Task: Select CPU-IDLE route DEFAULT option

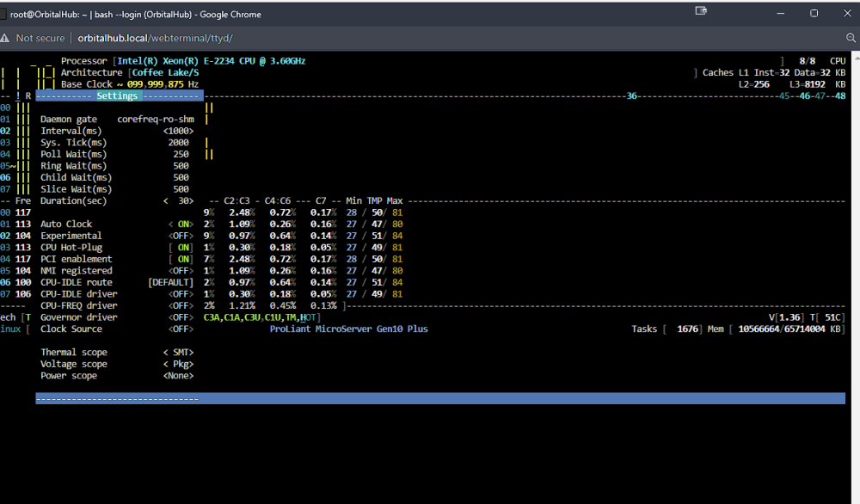Action: (x=170, y=282)
